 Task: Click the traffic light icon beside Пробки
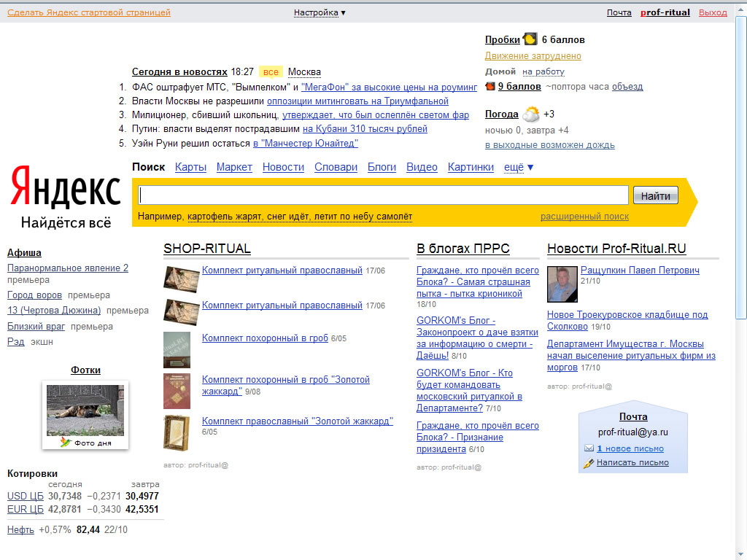coord(530,39)
